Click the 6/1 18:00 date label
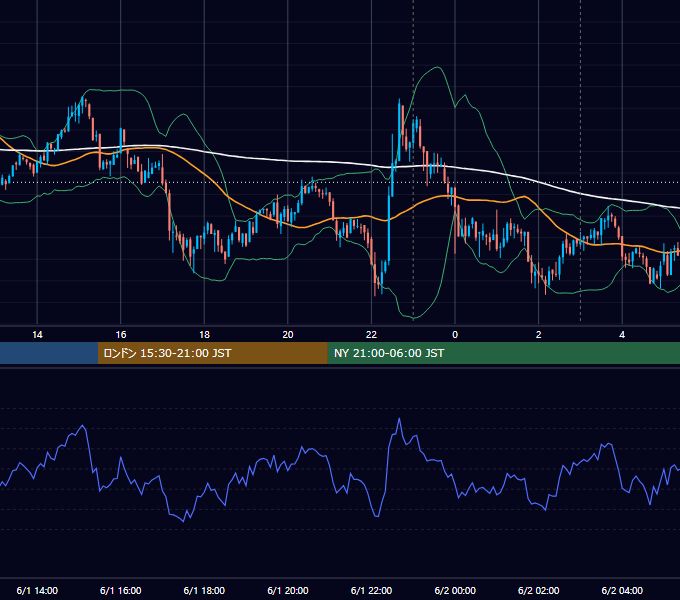The height and width of the screenshot is (600, 680). pyautogui.click(x=204, y=590)
